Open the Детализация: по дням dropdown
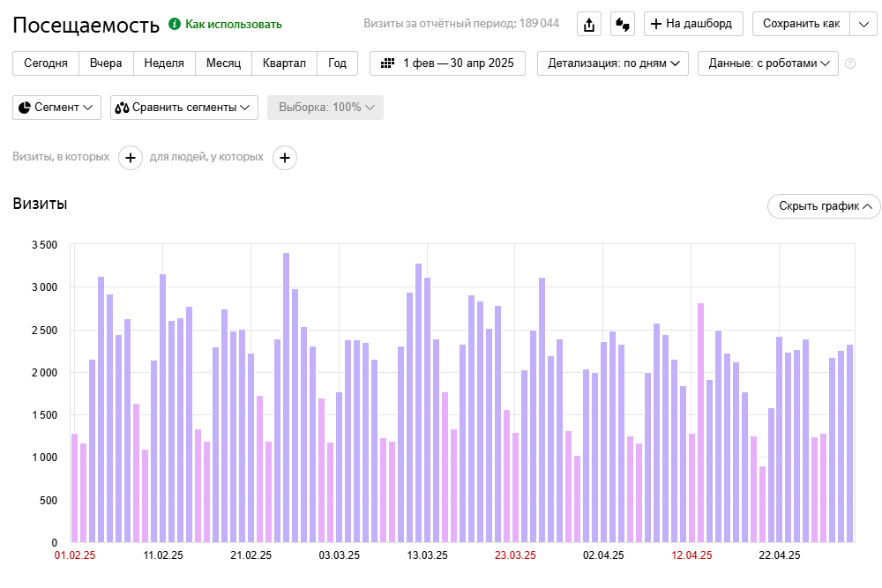This screenshot has width=882, height=588. click(x=613, y=63)
